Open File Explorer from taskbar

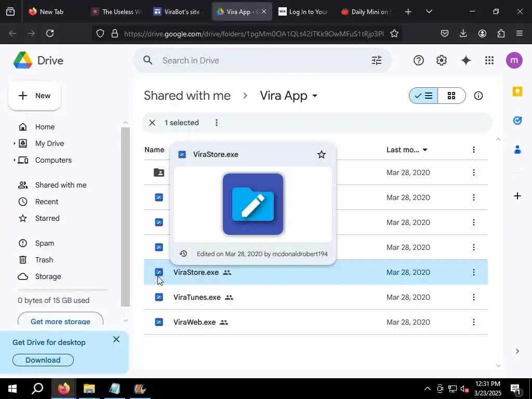[89, 389]
